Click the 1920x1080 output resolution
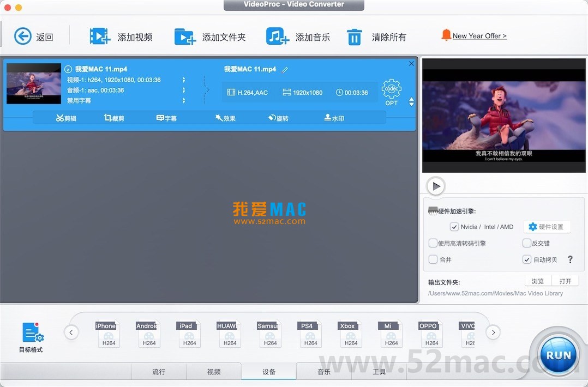Screen dimensions: 588x387 [303, 93]
